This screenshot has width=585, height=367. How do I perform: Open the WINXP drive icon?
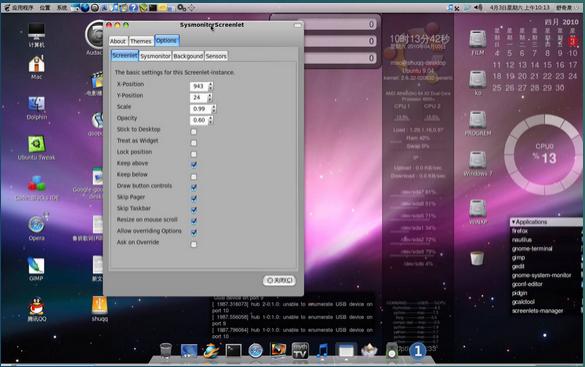click(x=478, y=208)
